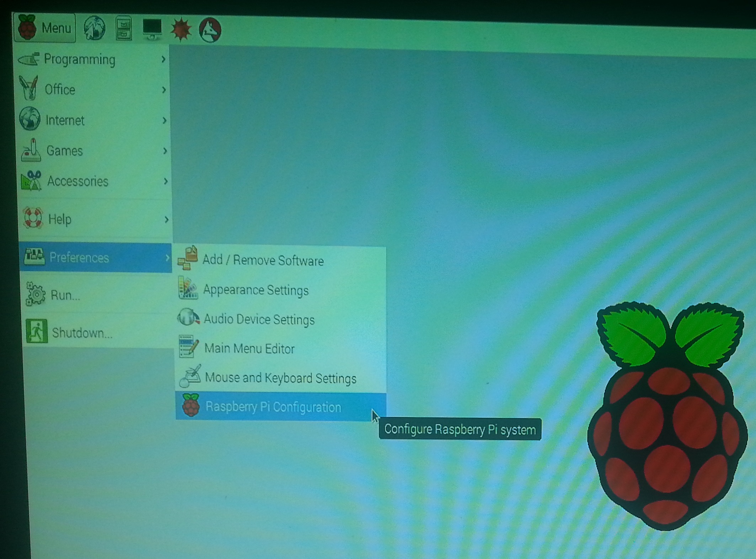This screenshot has width=756, height=559.
Task: Select the highlighted Preferences menu entry
Action: (x=96, y=257)
